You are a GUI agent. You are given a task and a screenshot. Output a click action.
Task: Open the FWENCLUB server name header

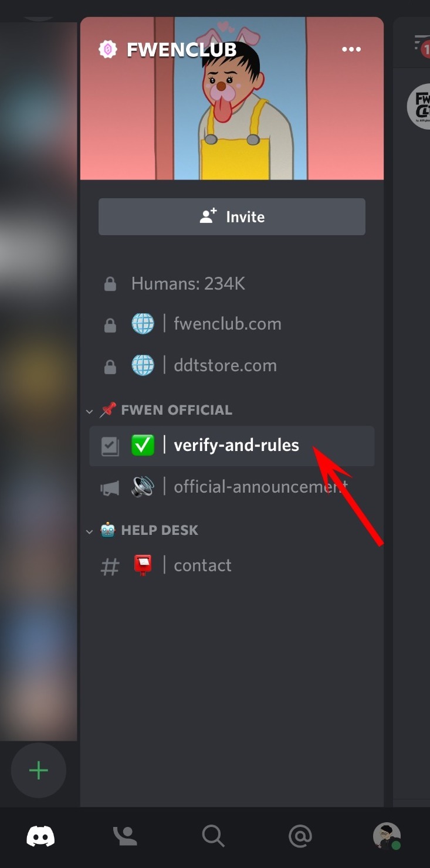point(181,50)
